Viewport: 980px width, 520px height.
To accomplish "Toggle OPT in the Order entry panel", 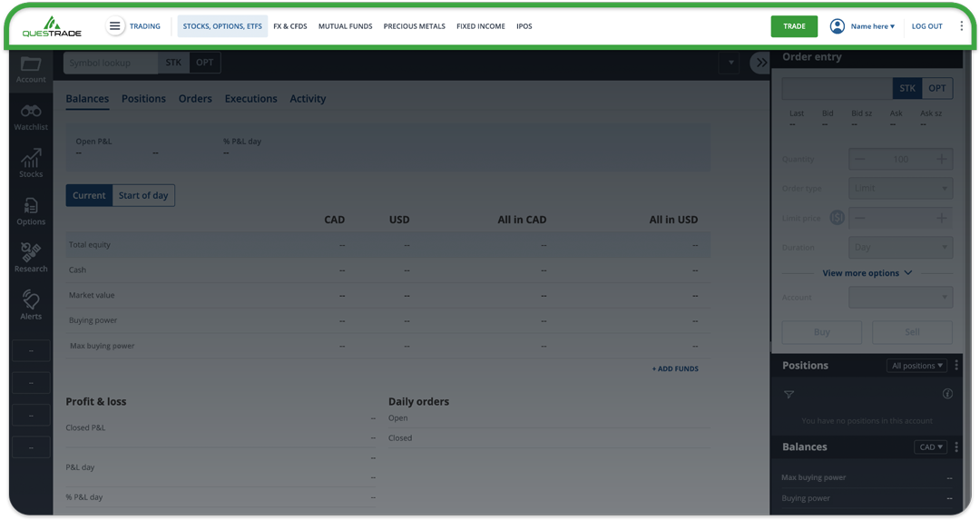I will click(x=936, y=88).
